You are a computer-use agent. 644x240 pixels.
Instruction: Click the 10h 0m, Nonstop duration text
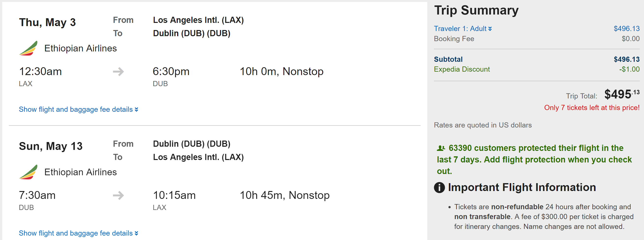(281, 72)
